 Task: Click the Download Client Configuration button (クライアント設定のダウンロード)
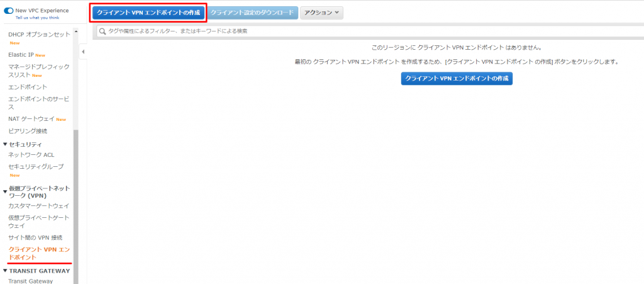(252, 13)
